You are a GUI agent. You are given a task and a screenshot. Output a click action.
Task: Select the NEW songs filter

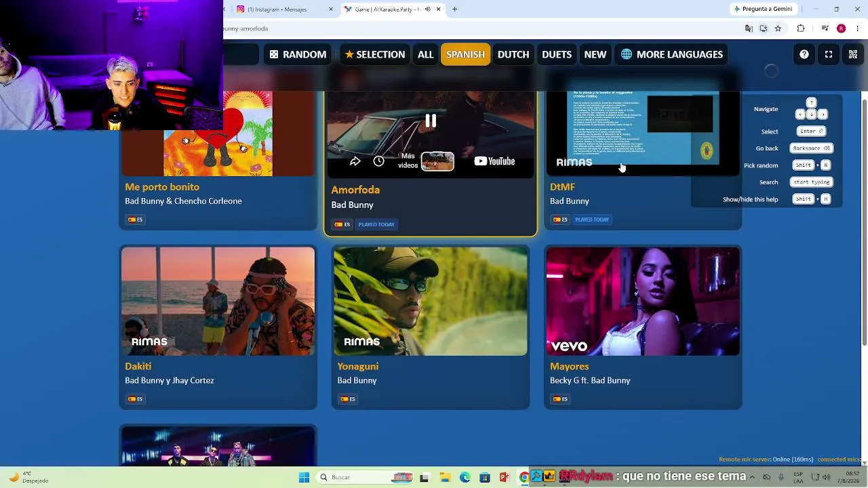click(x=595, y=54)
